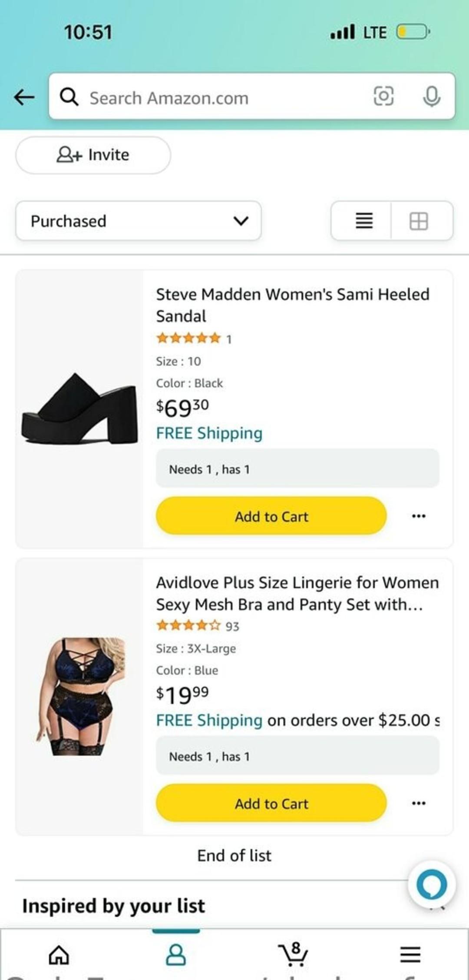The width and height of the screenshot is (469, 980).
Task: Switch to list view layout
Action: [364, 221]
